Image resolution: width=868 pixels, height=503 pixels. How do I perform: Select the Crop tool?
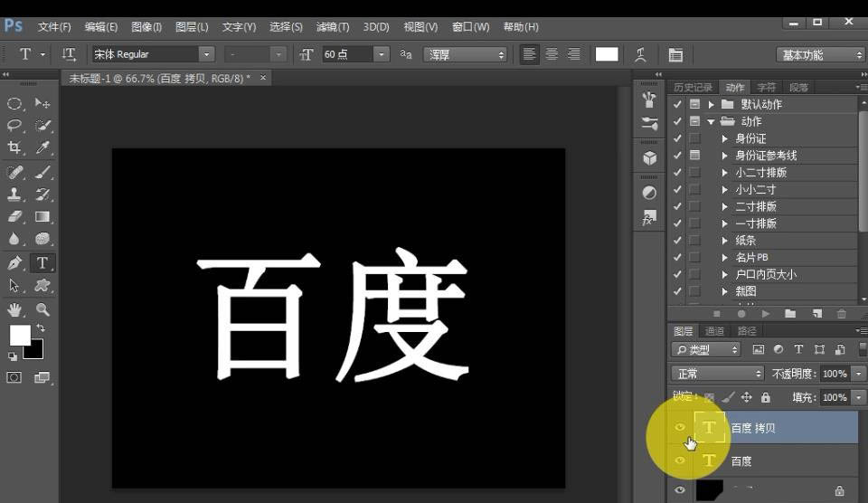tap(14, 147)
